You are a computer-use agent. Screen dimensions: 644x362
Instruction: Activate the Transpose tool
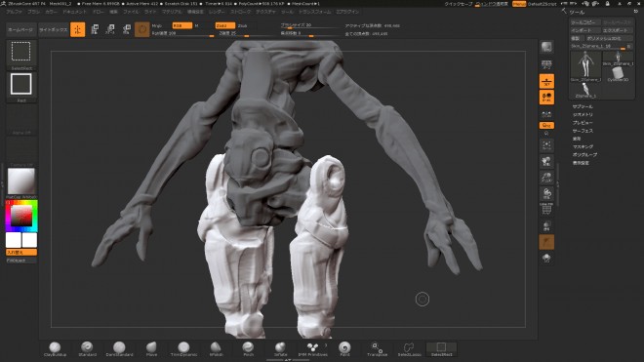[377, 349]
